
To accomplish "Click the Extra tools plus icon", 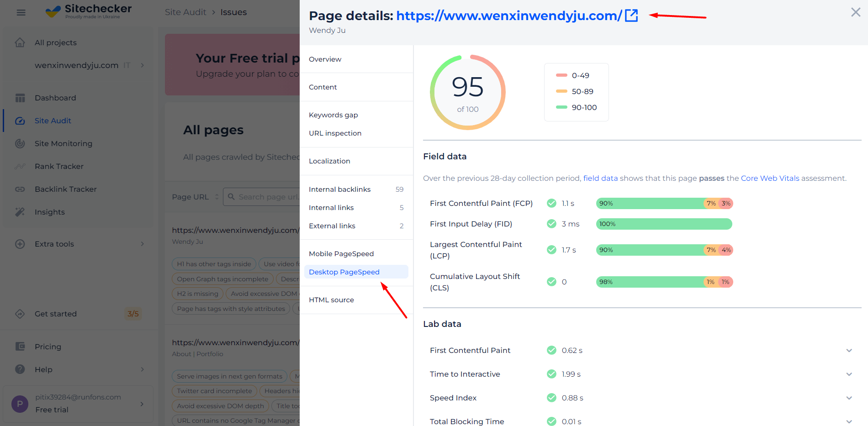I will pyautogui.click(x=20, y=244).
